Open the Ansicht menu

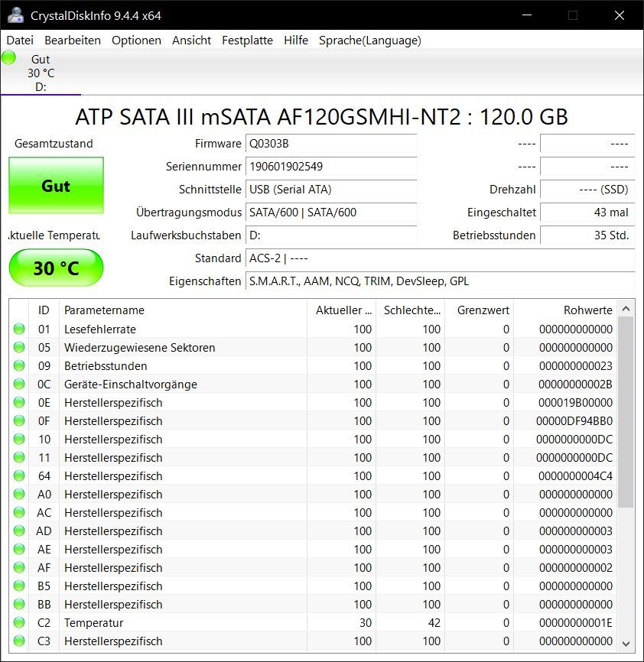pos(191,41)
